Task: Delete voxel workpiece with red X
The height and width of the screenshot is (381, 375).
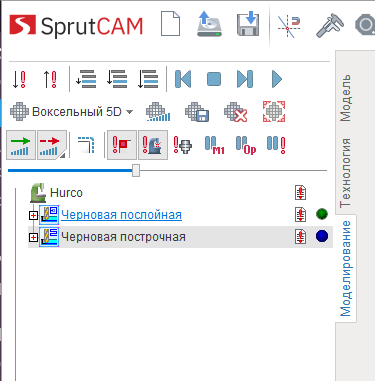Action: 235,112
